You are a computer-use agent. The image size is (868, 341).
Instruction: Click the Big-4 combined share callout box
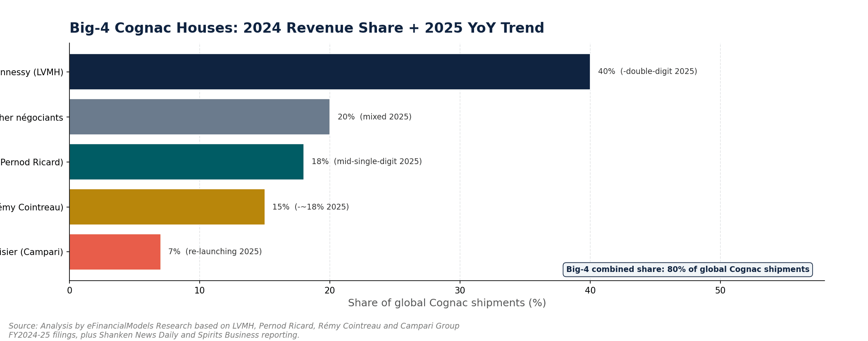[688, 269]
